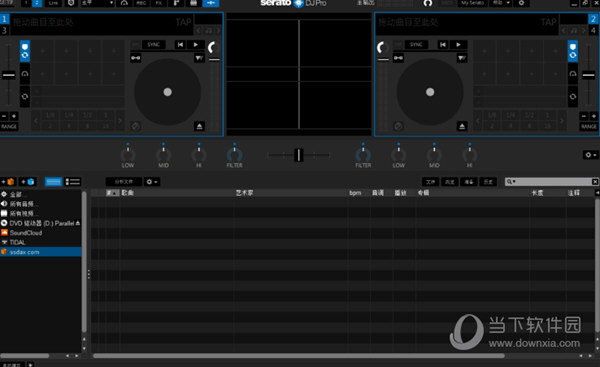Click the censor icon below left platter
This screenshot has height=367, width=600.
(x=135, y=126)
